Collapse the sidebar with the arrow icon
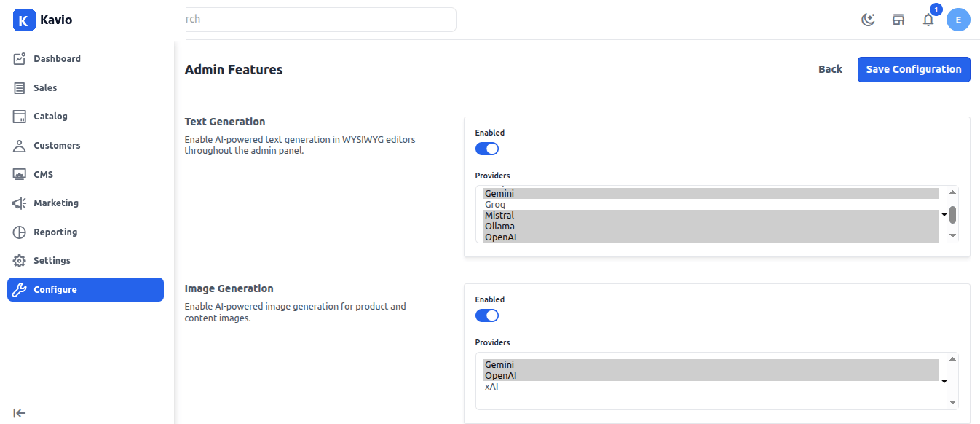The height and width of the screenshot is (424, 980). click(20, 413)
